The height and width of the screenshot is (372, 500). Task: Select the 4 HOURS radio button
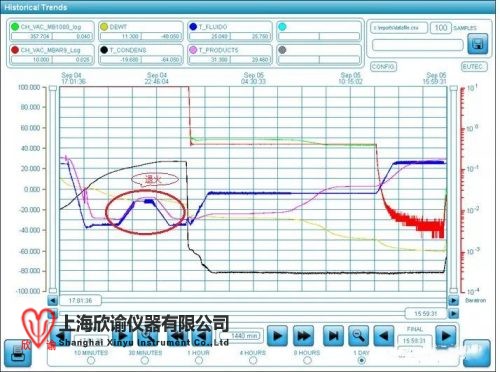pos(253,360)
